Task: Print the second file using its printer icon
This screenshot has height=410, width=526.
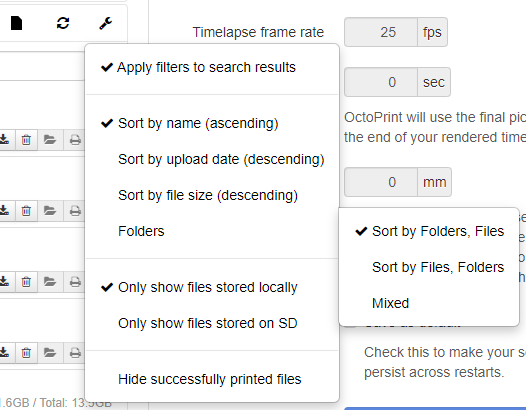Action: (75, 211)
